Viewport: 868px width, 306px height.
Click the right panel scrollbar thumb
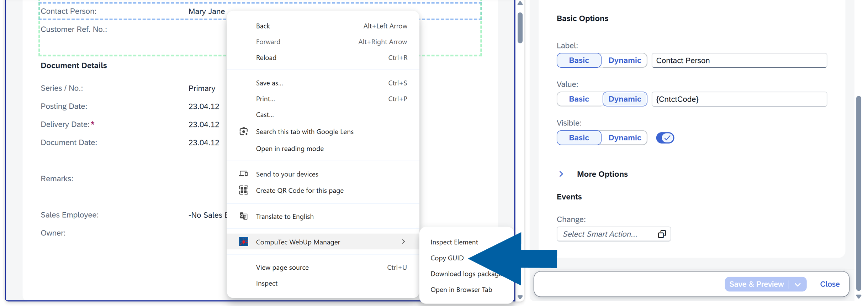[858, 193]
